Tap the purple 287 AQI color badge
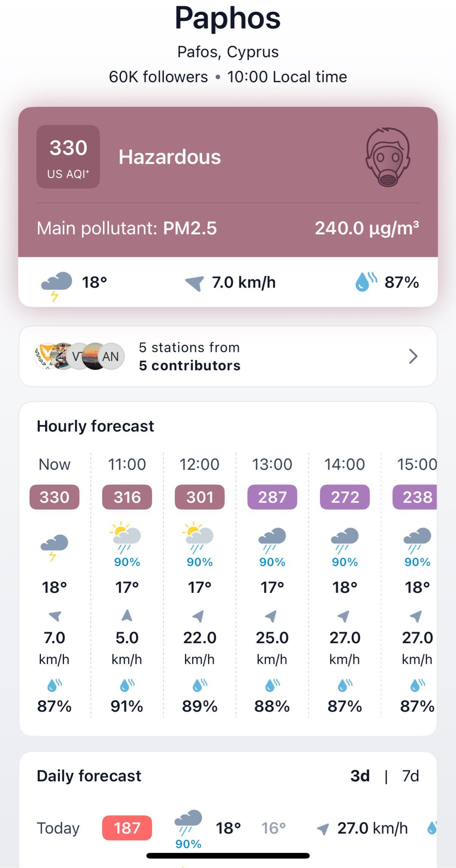This screenshot has width=456, height=868. [272, 497]
